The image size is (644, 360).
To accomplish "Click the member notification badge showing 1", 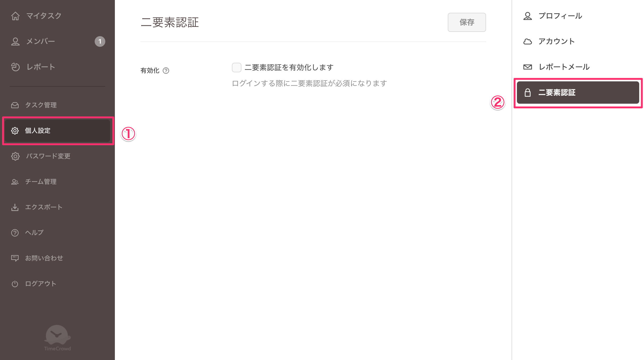I will pos(100,41).
